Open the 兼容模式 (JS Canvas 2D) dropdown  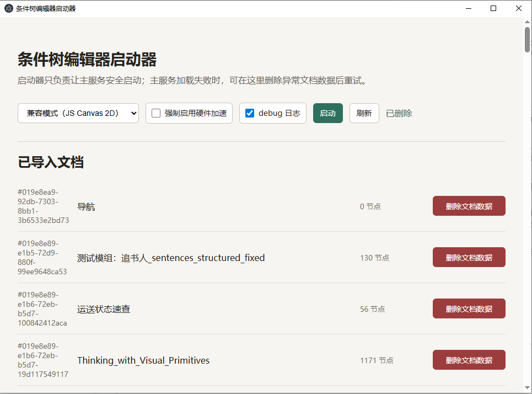[78, 113]
